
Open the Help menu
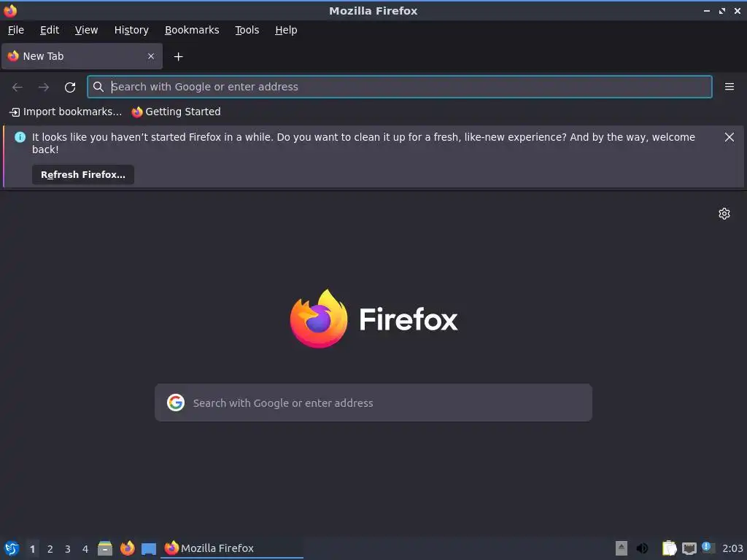point(286,30)
